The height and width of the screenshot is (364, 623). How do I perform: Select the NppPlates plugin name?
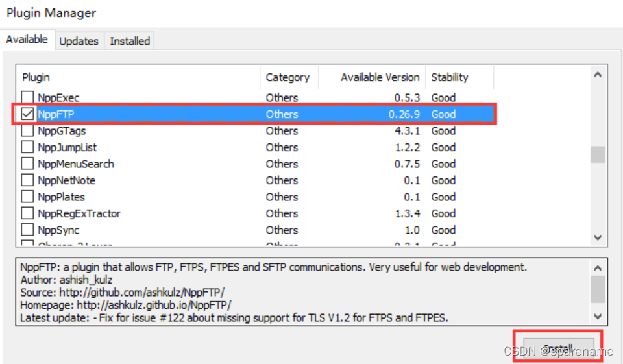[x=61, y=197]
